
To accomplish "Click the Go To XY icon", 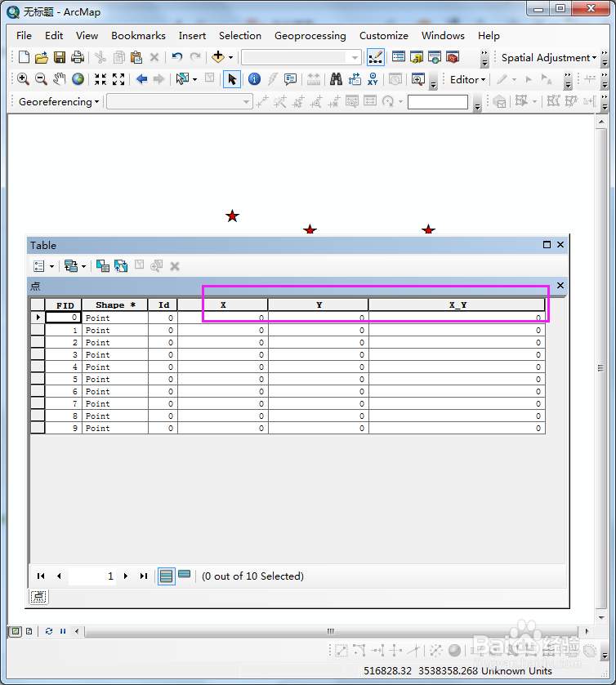I will click(373, 79).
